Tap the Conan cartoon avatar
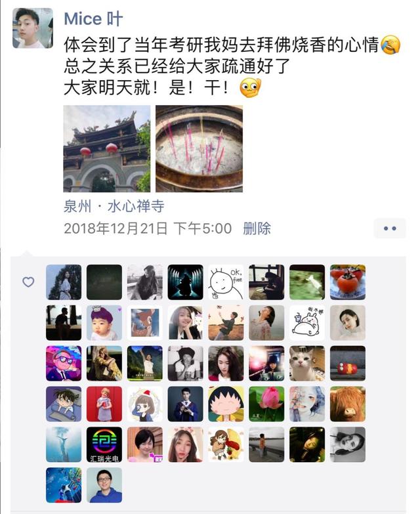The height and width of the screenshot is (514, 420). pyautogui.click(x=64, y=404)
